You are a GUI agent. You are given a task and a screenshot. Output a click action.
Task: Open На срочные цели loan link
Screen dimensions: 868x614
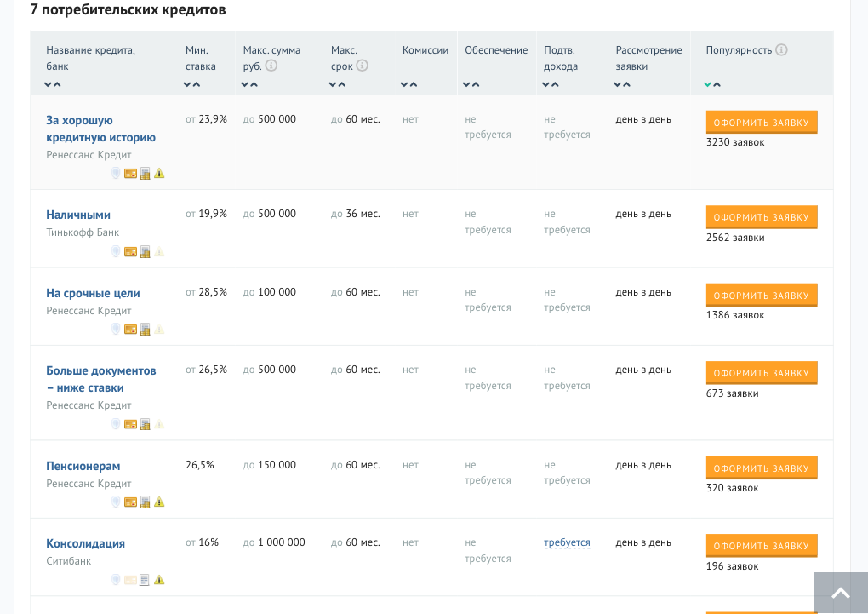point(93,293)
